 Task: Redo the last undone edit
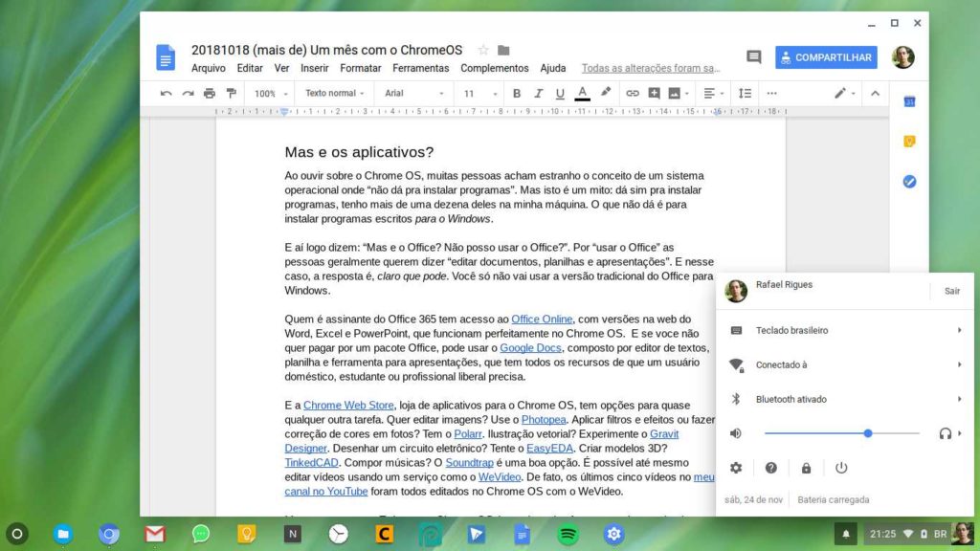click(x=188, y=94)
